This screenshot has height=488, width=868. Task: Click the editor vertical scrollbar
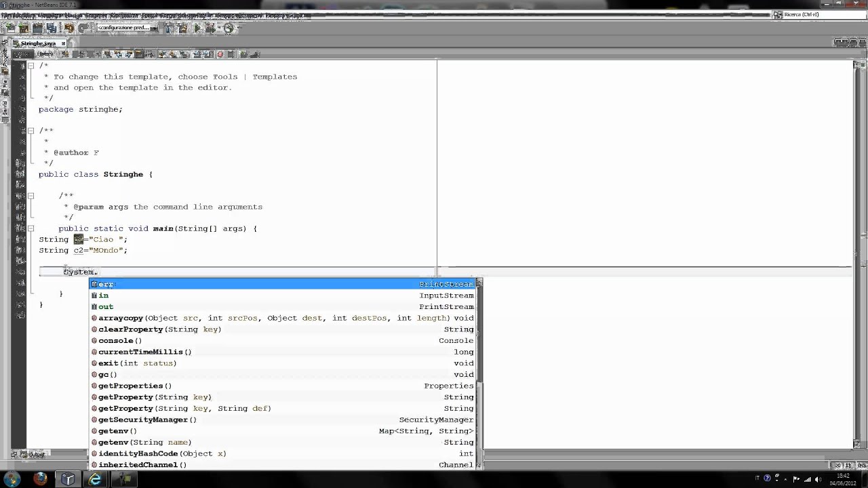(x=857, y=254)
